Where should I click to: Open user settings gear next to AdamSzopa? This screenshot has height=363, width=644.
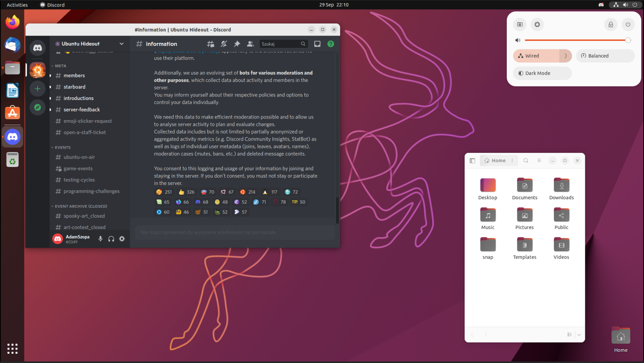click(x=122, y=239)
